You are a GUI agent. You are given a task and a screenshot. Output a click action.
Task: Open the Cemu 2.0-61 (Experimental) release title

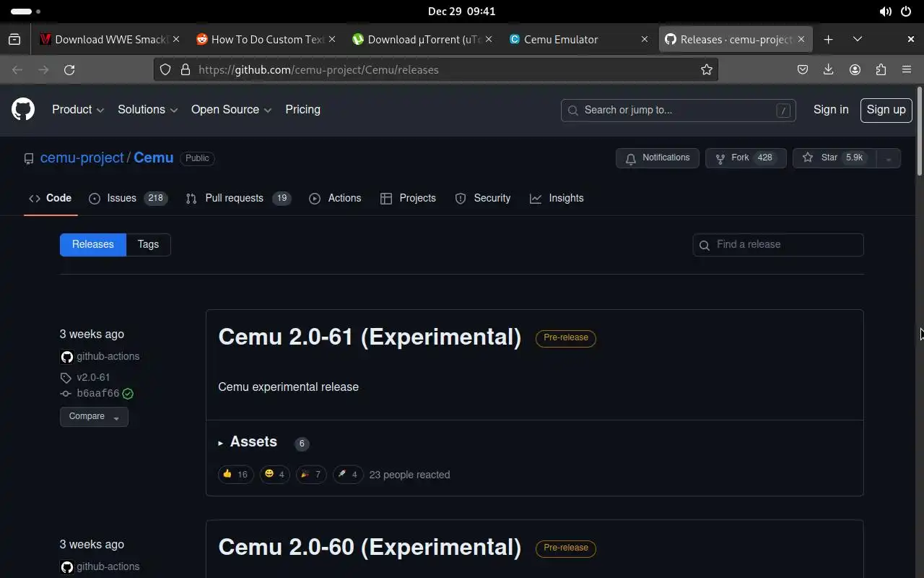point(370,337)
